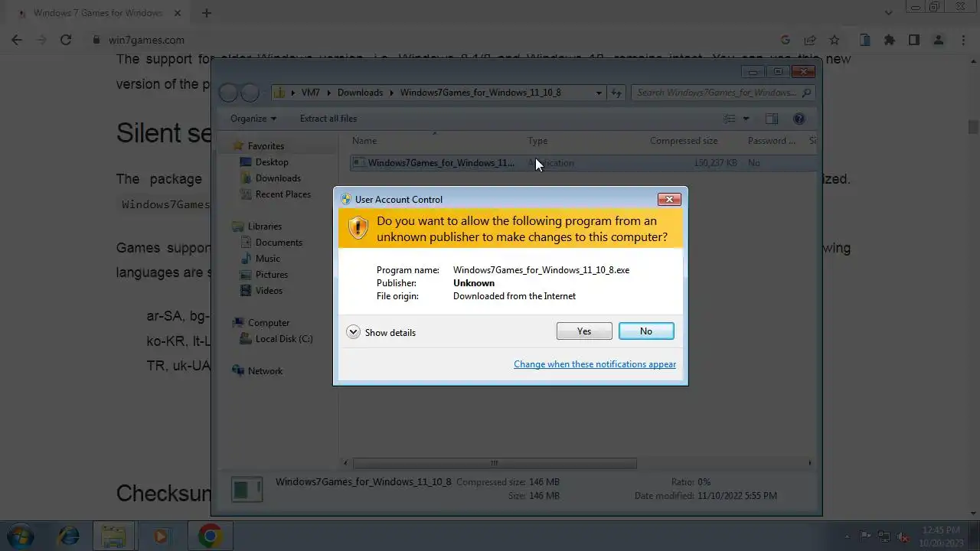Image resolution: width=980 pixels, height=551 pixels.
Task: Expand Show details chevron in UAC dialog
Action: (353, 332)
